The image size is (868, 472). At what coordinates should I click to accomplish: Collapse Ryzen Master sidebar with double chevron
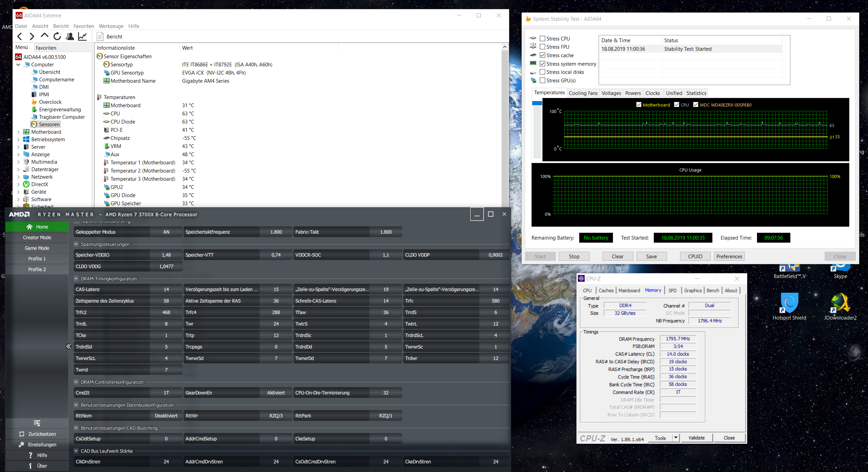click(x=68, y=346)
